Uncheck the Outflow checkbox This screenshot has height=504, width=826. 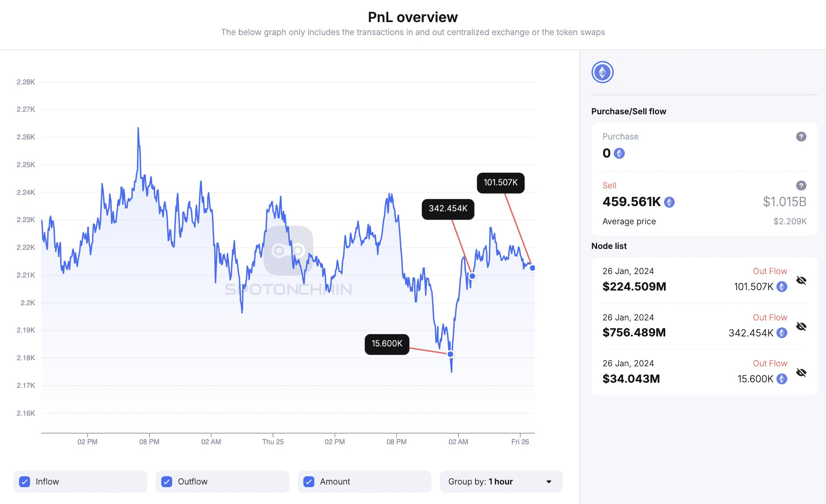click(167, 481)
